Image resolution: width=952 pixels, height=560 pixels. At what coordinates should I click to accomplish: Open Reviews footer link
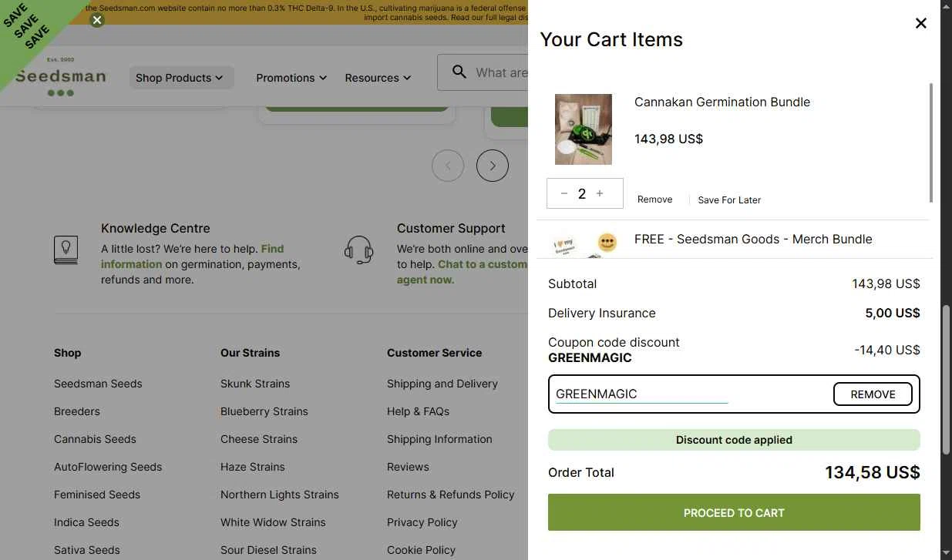click(x=408, y=467)
